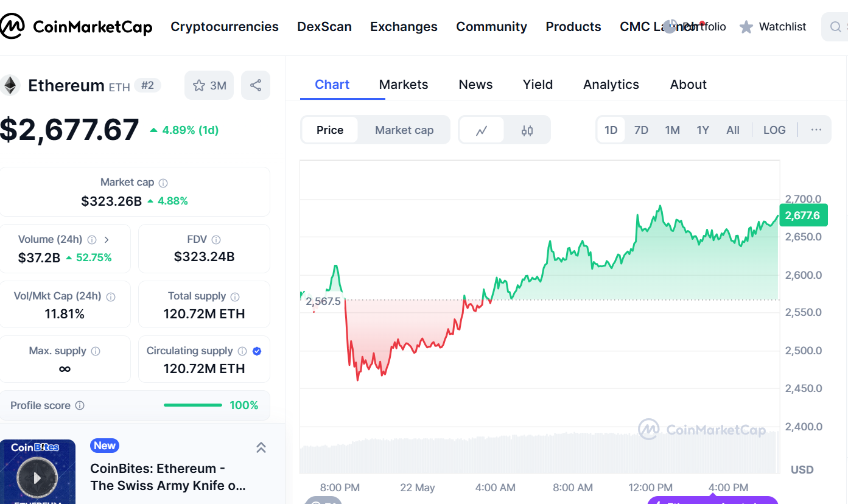Play the CoinBites video thumbnail

[37, 478]
